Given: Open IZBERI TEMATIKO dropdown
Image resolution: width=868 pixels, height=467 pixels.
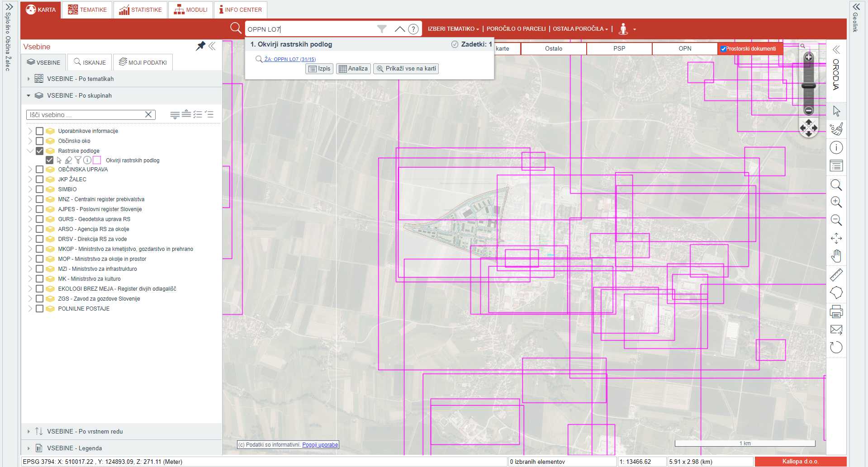Looking at the screenshot, I should (x=453, y=29).
